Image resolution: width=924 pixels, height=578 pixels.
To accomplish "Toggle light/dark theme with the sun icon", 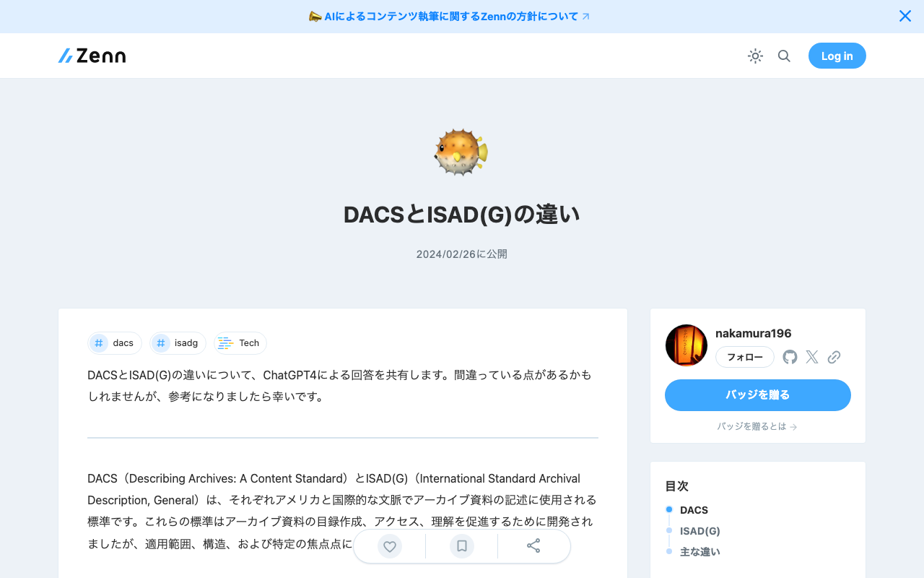I will (755, 56).
